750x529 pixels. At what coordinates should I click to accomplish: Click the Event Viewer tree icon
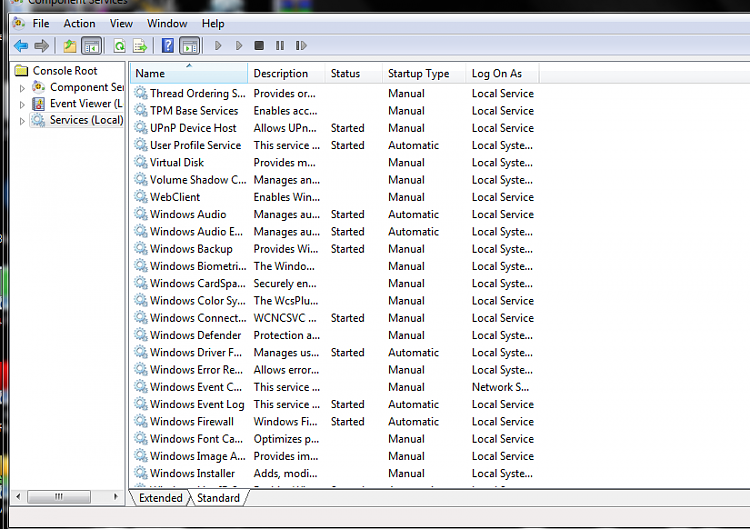pos(39,104)
